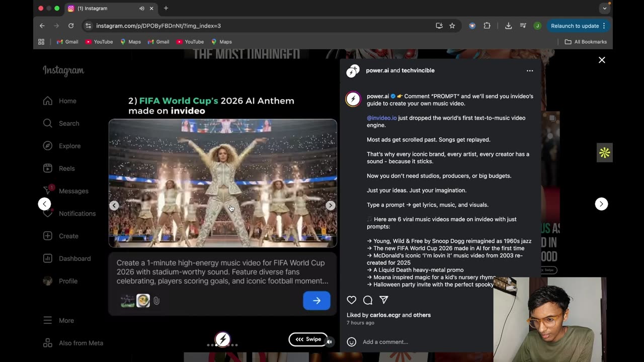Open the Dashboard in the sidebar

[x=67, y=258]
